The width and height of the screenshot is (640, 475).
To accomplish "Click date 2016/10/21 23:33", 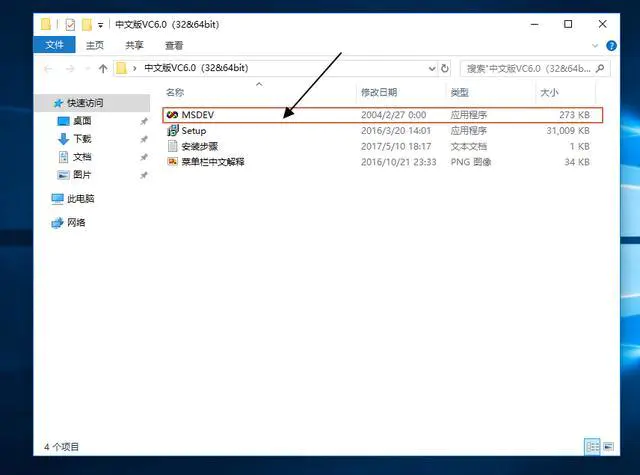I will [398, 162].
